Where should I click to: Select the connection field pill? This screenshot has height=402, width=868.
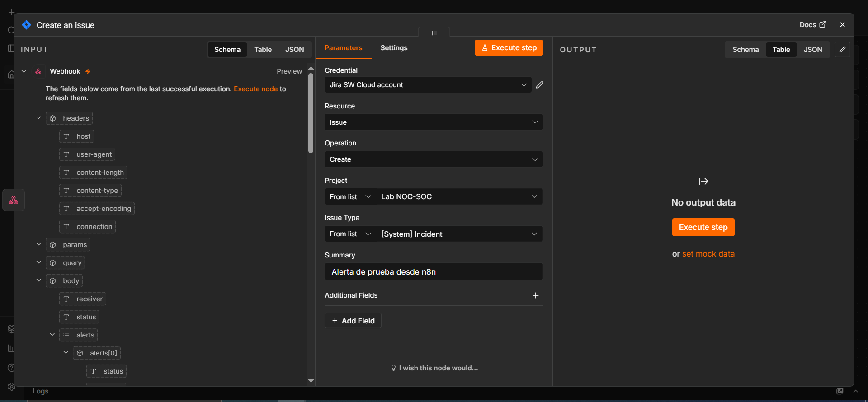pos(87,227)
